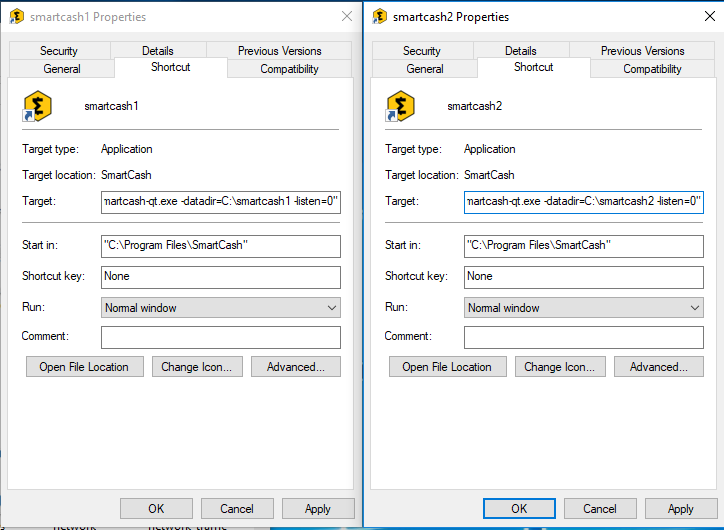The width and height of the screenshot is (724, 530).
Task: Close the smartcash2 Properties window
Action: tap(710, 17)
